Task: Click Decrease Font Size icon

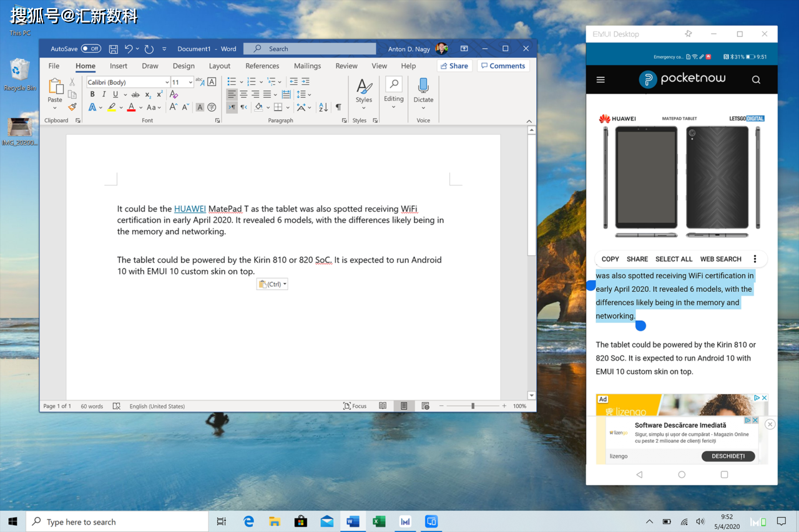Action: coord(185,107)
